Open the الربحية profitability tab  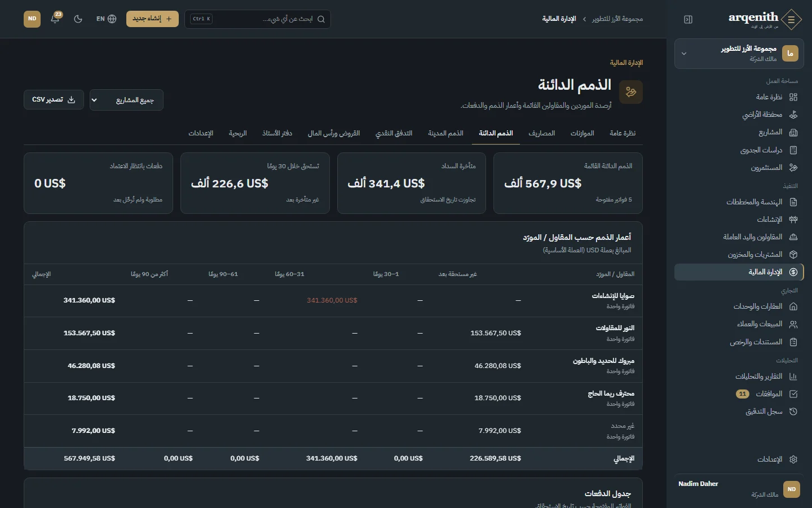click(237, 133)
